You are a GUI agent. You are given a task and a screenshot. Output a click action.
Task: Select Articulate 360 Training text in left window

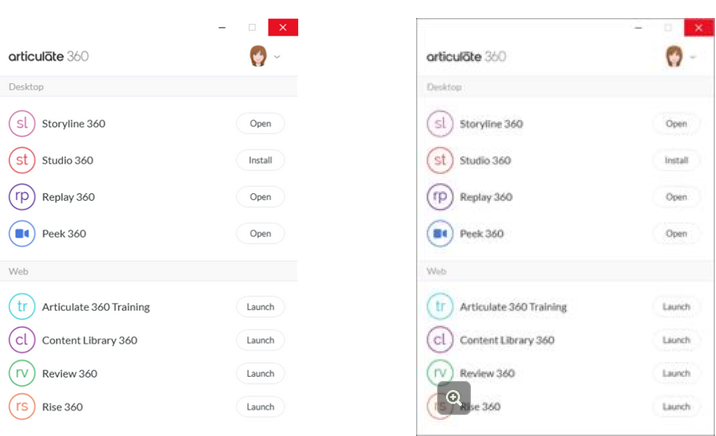click(96, 307)
